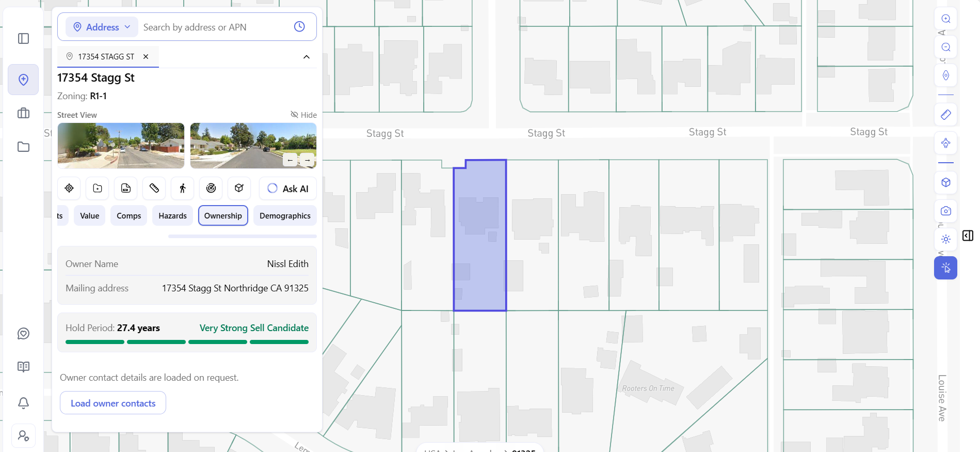The image size is (980, 452).
Task: Click the Hold Period progress bar
Action: point(187,342)
